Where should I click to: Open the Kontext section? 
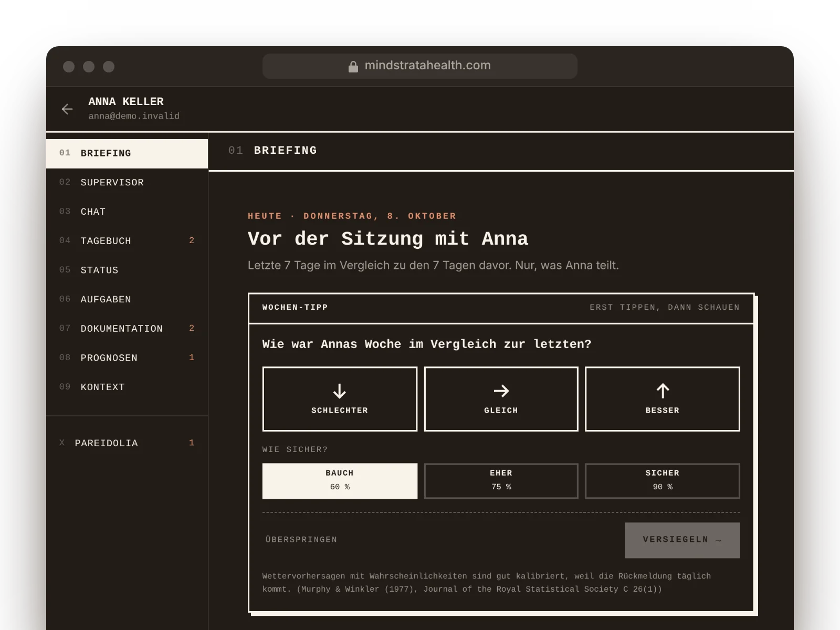pyautogui.click(x=127, y=387)
